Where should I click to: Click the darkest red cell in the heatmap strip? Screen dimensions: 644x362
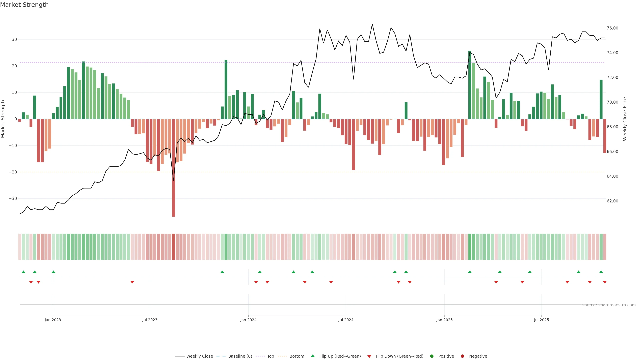[174, 247]
